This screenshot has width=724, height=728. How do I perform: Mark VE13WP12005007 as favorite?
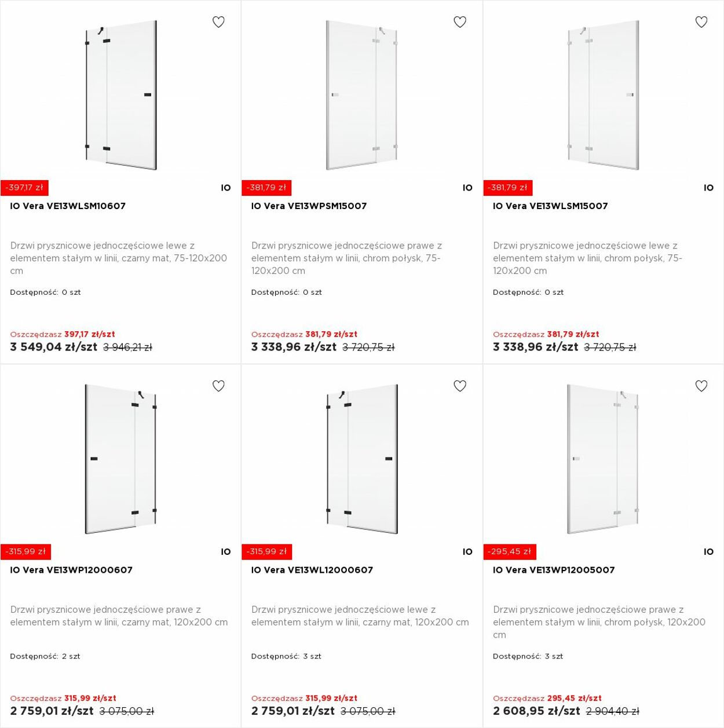pos(701,386)
